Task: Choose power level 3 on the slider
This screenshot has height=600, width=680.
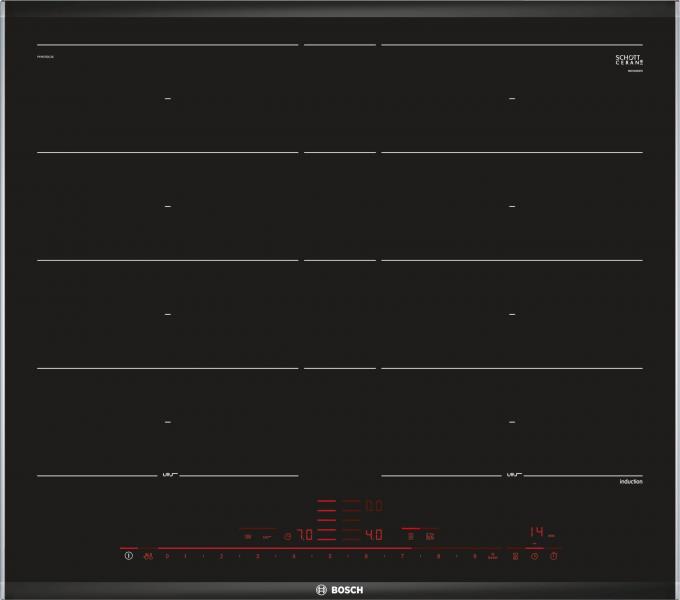Action: click(258, 556)
